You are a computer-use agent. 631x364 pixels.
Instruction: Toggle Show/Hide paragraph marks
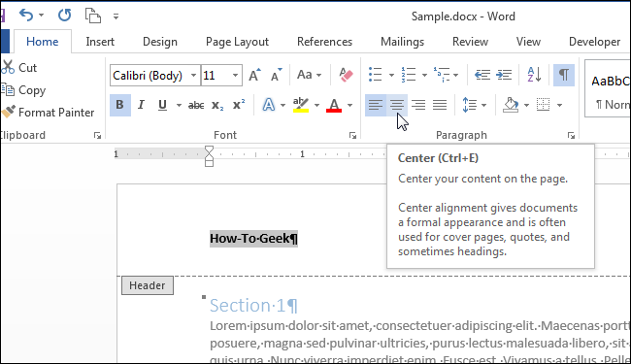[564, 75]
